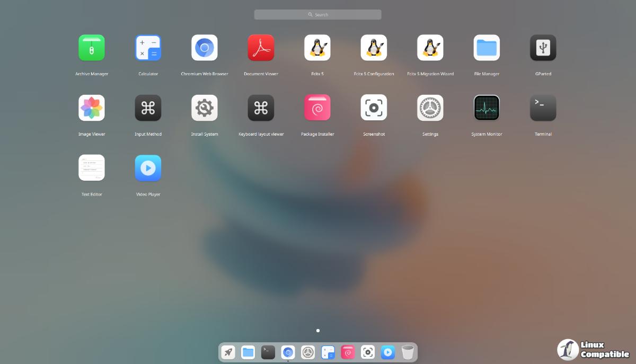
Task: Click the rocket launcher icon in the dock
Action: click(228, 352)
